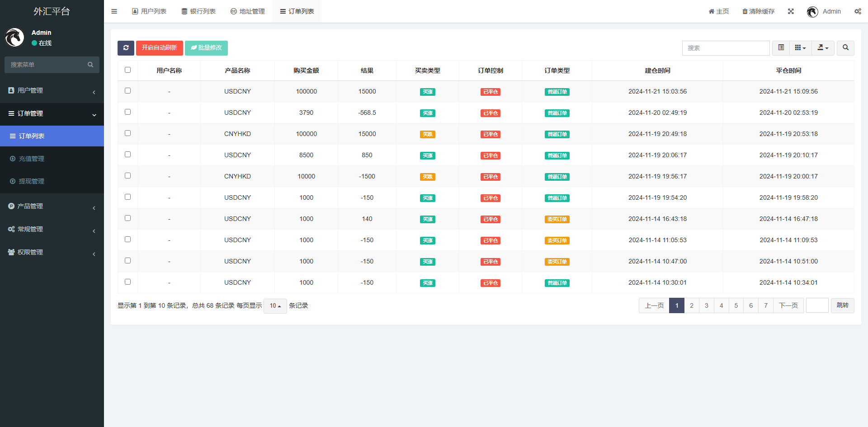The width and height of the screenshot is (868, 427).
Task: Check the row dated 2024-11-19 19:56:17
Action: 127,175
